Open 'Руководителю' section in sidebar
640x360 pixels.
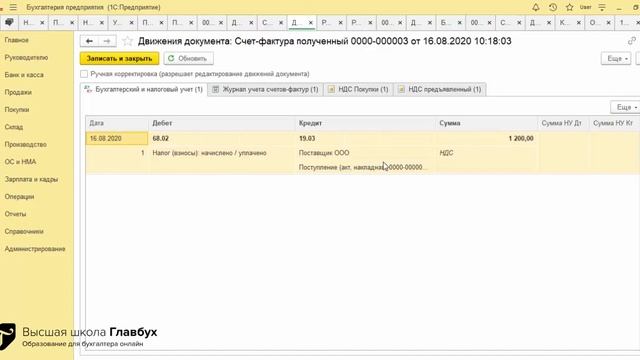click(x=26, y=58)
